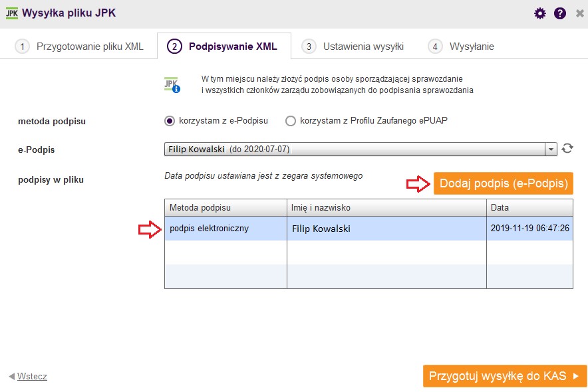The image size is (588, 392).
Task: Select the 'podpis elektroniczny' table cell
Action: [x=225, y=229]
